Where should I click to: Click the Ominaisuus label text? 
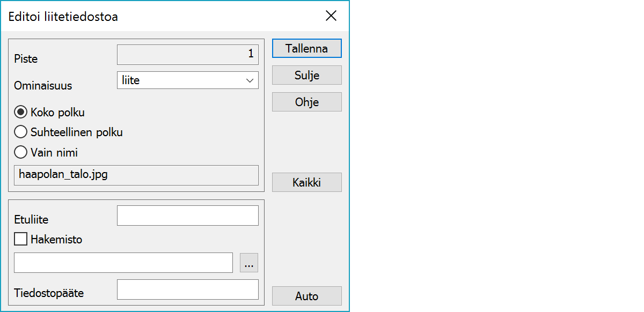(43, 86)
